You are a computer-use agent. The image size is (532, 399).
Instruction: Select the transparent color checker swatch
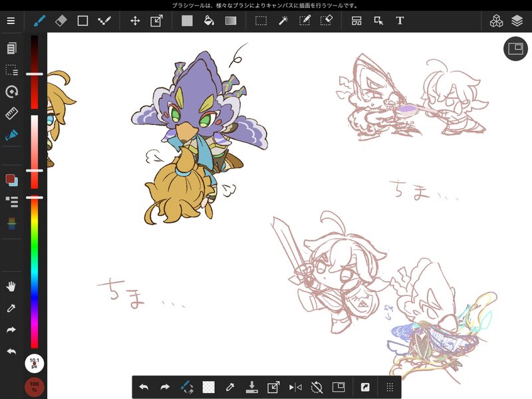click(208, 387)
